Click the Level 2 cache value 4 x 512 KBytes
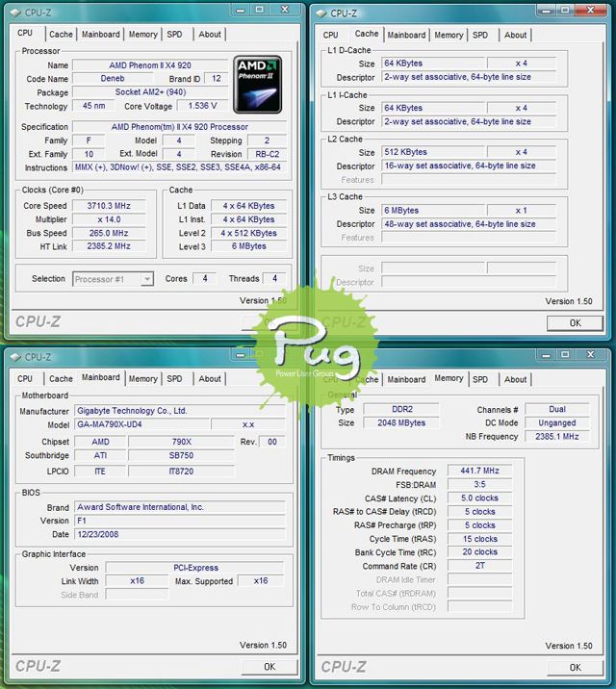The image size is (616, 689). click(x=248, y=233)
